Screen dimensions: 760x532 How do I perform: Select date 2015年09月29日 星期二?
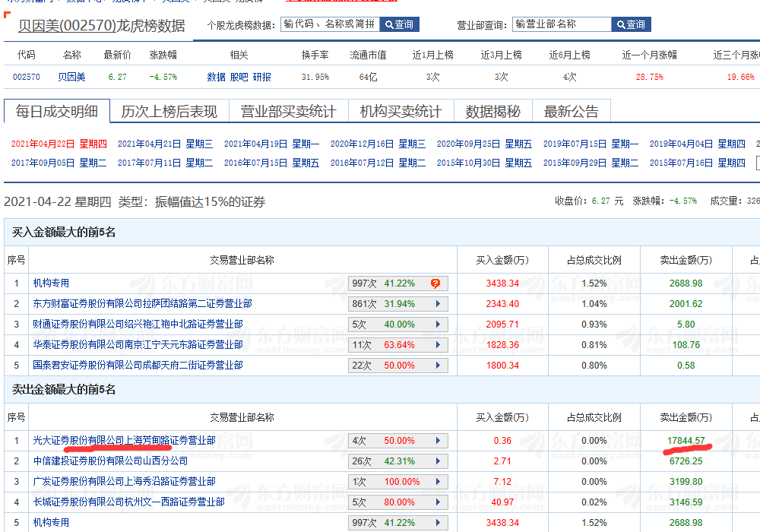tap(591, 163)
